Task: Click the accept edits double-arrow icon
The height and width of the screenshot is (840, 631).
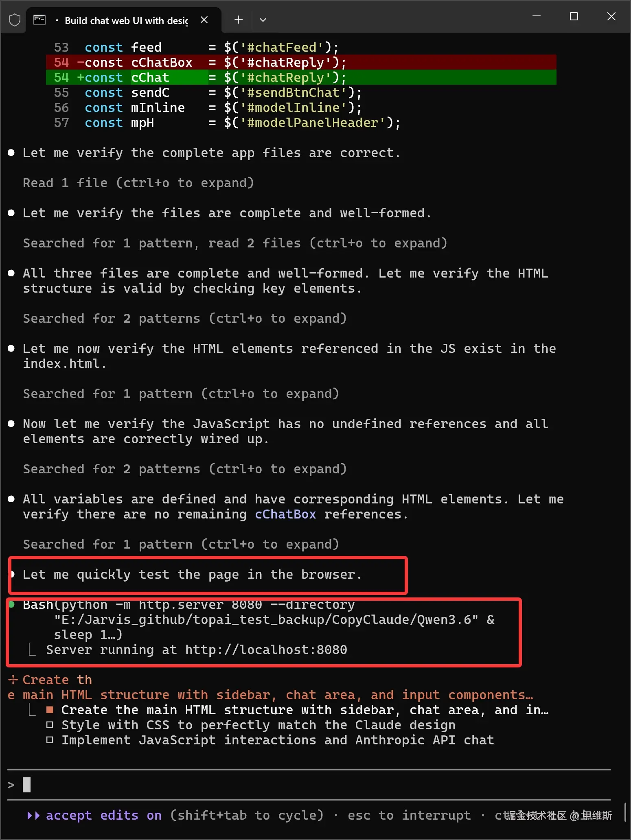Action: pos(33,815)
